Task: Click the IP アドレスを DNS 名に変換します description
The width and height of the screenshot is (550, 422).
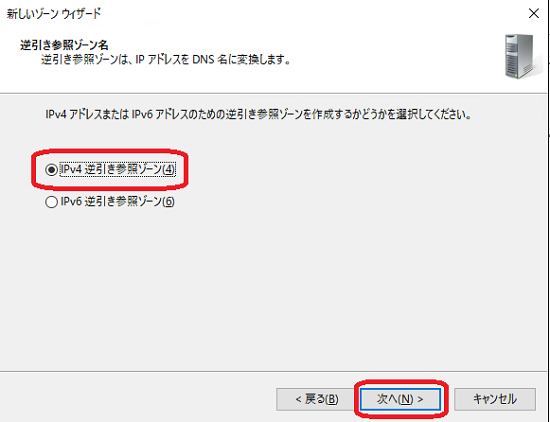Action: point(166,60)
